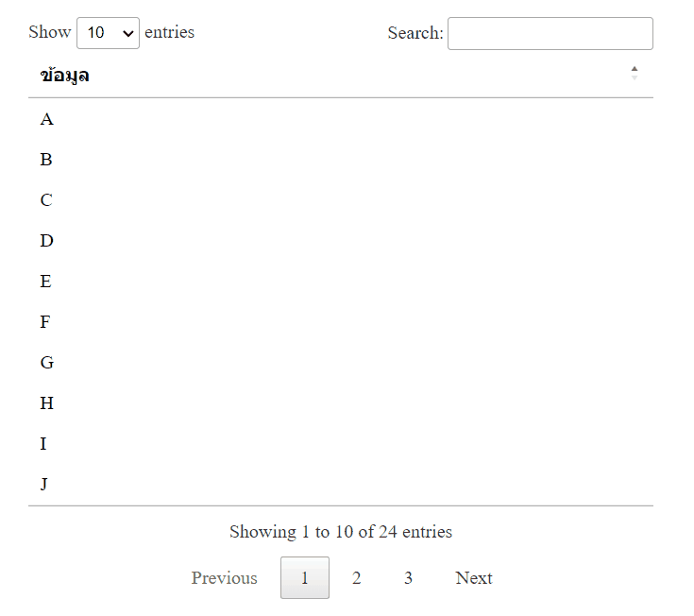Viewport: 694px width, 616px height.
Task: Go to page 3
Action: [x=408, y=578]
